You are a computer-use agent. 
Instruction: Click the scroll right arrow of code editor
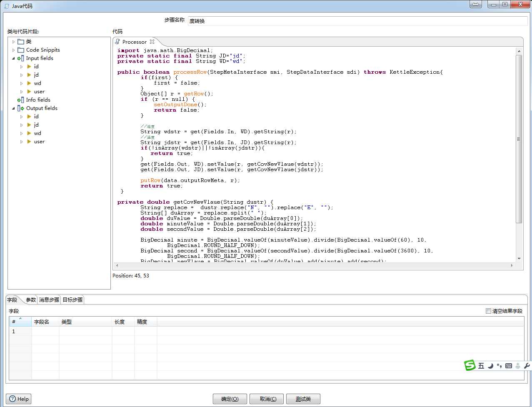pos(512,265)
